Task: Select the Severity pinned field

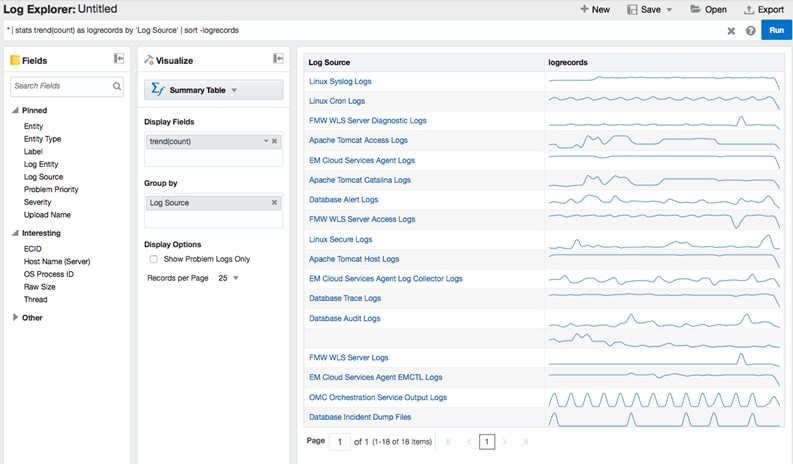Action: click(37, 202)
